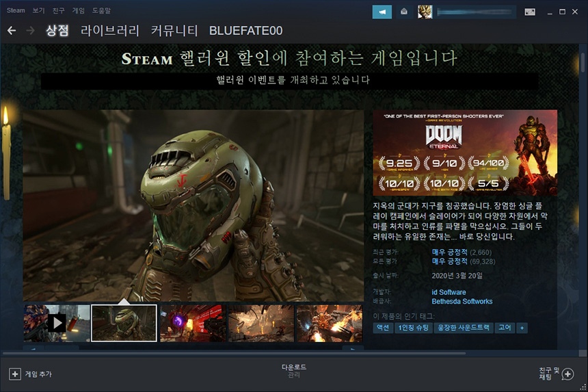588x392 pixels.
Task: Go back with the left arrow
Action: click(x=12, y=30)
